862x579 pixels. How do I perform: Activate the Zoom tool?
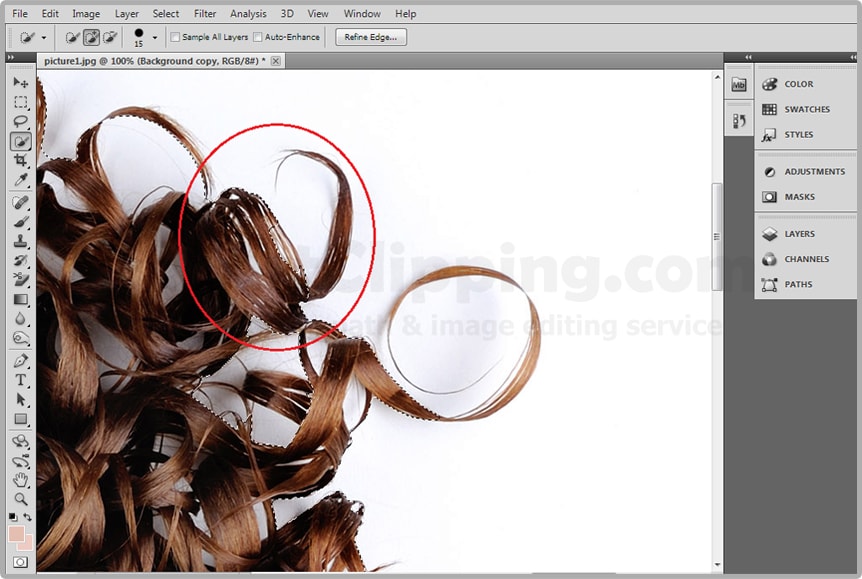(x=20, y=498)
